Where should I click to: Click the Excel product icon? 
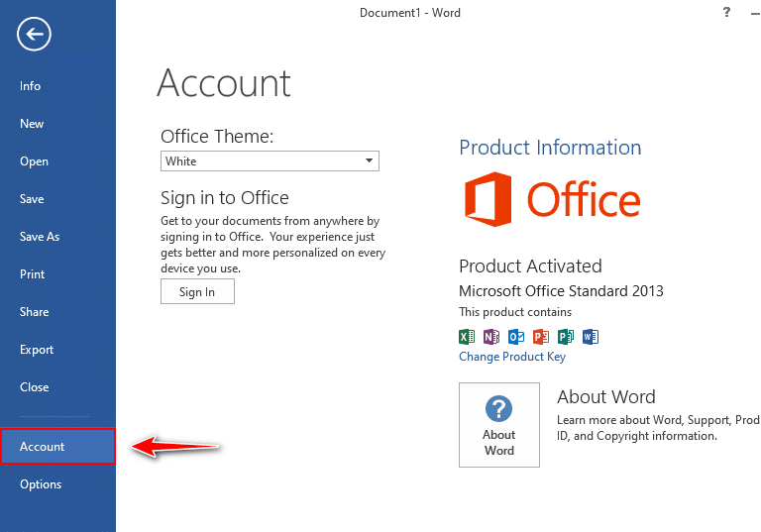tap(467, 337)
